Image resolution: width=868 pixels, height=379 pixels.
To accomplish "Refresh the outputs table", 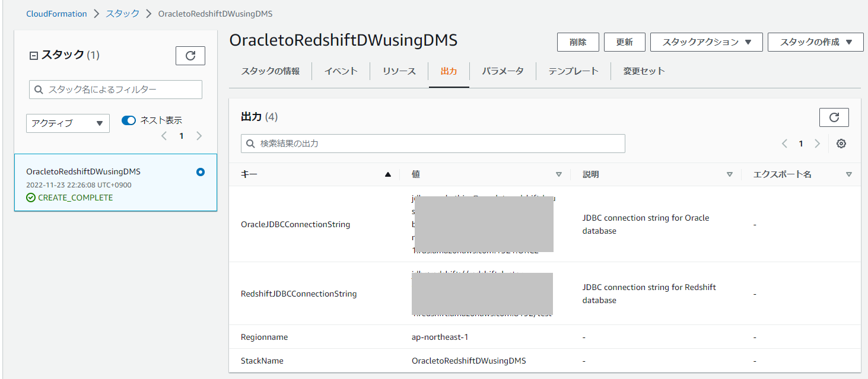I will point(834,117).
